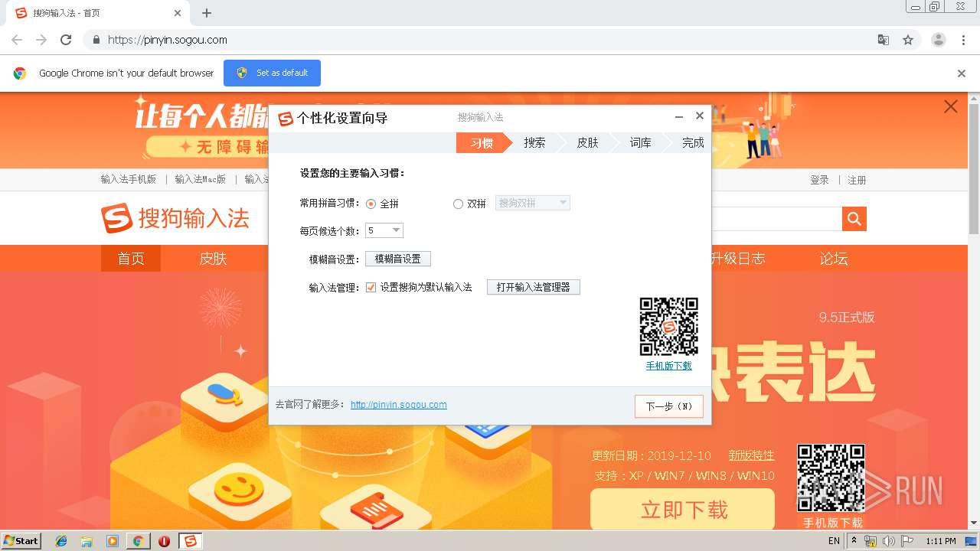The image size is (980, 551).
Task: Click the 登录 link on webpage
Action: pyautogui.click(x=819, y=180)
